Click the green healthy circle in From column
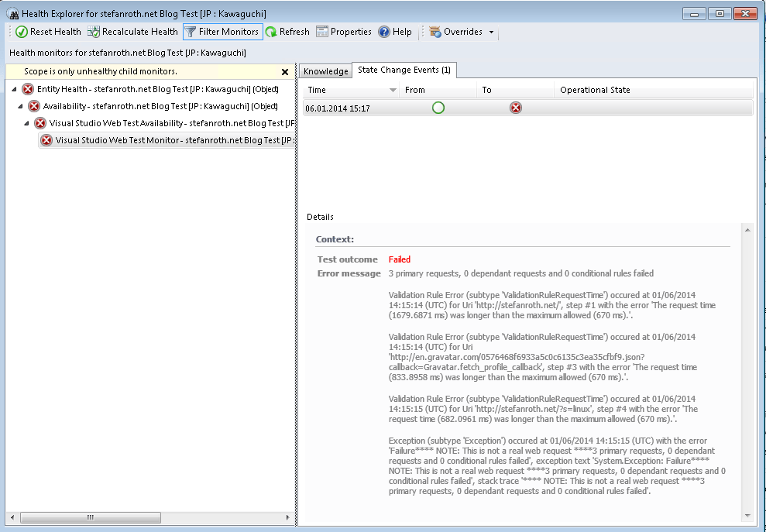Image resolution: width=766 pixels, height=532 pixels. coord(438,108)
